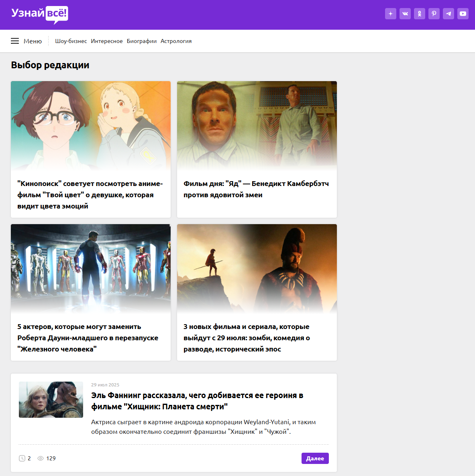Click the article summary starting "Актриса сыграет"
Viewport: 475px width, 476px height.
(203, 427)
